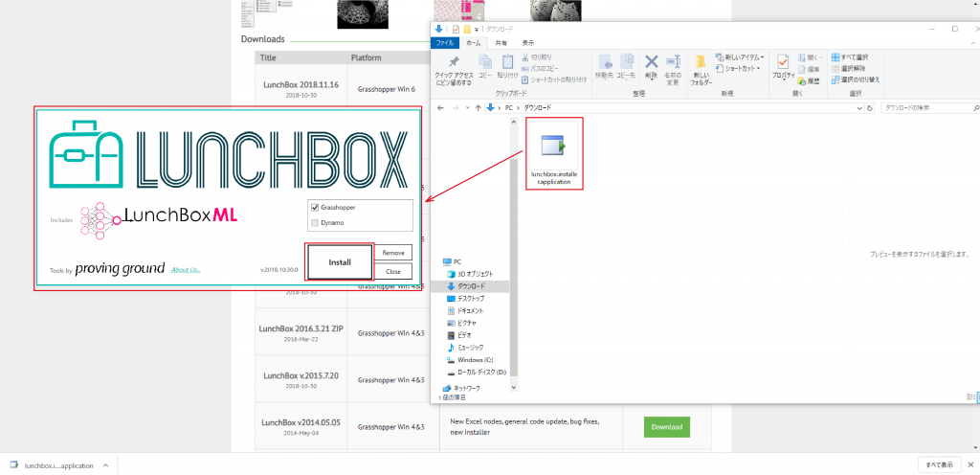Open the About Us link
The width and height of the screenshot is (980, 475).
pos(186,269)
